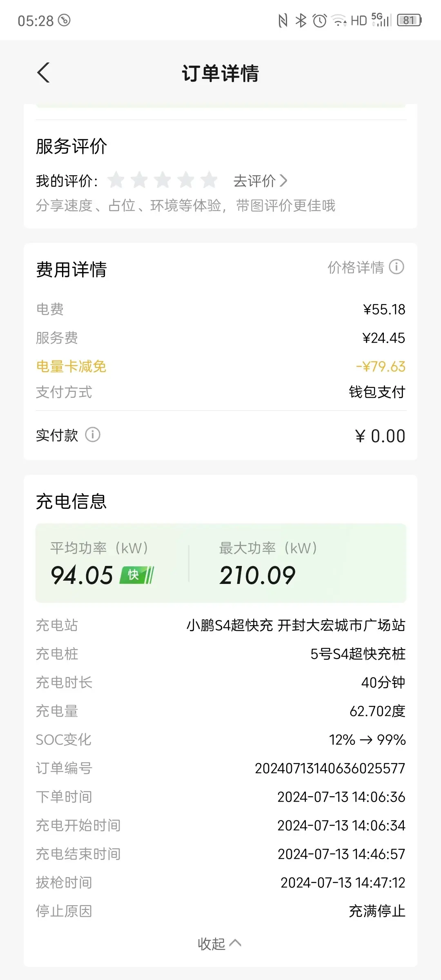The image size is (441, 980).
Task: Tap the order number 20240713140636025577
Action: [x=330, y=768]
